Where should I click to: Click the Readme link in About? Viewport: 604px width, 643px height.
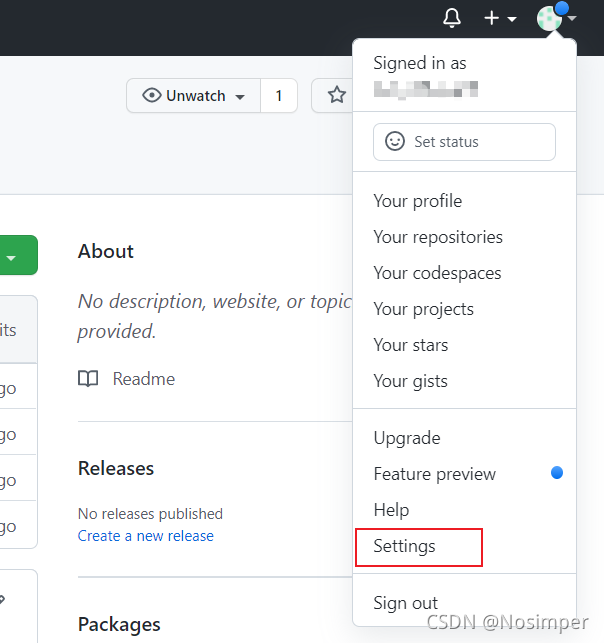pyautogui.click(x=144, y=379)
